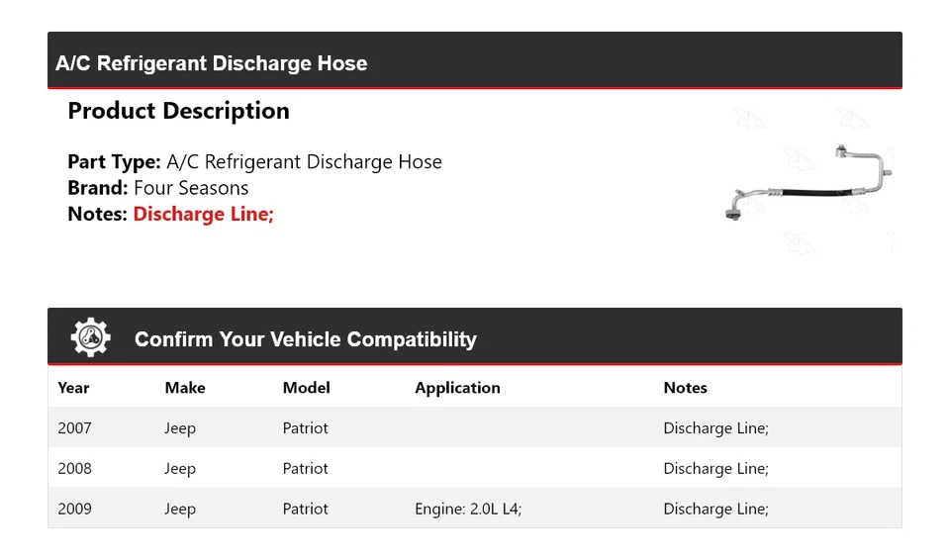This screenshot has width=950, height=560.
Task: Click the Confirm Your Vehicle Compatibility heading
Action: pyautogui.click(x=305, y=339)
